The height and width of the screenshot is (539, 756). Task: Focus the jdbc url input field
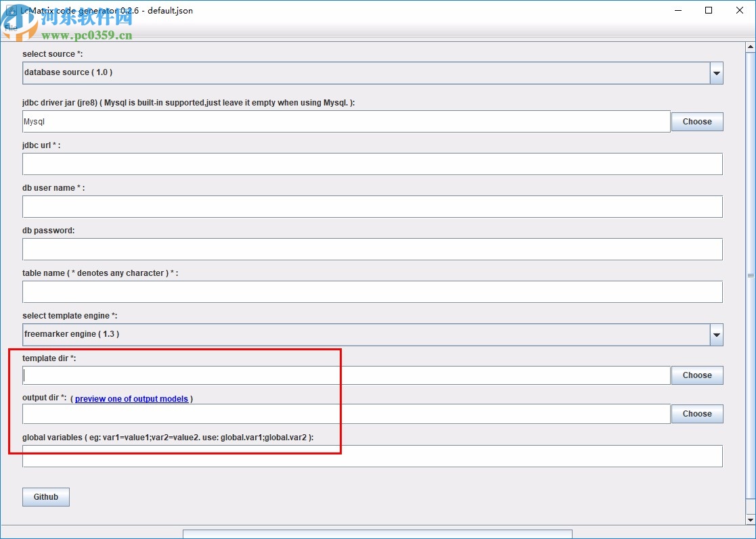coord(372,164)
